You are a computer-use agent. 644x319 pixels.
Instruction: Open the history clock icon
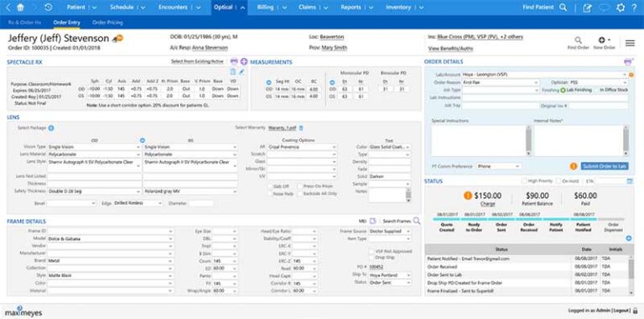(x=48, y=8)
